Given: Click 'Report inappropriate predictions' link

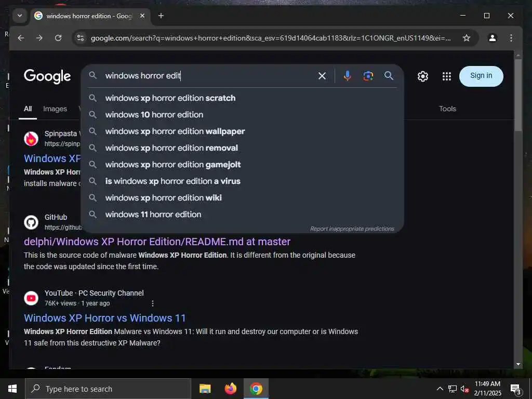Looking at the screenshot, I should [x=352, y=229].
